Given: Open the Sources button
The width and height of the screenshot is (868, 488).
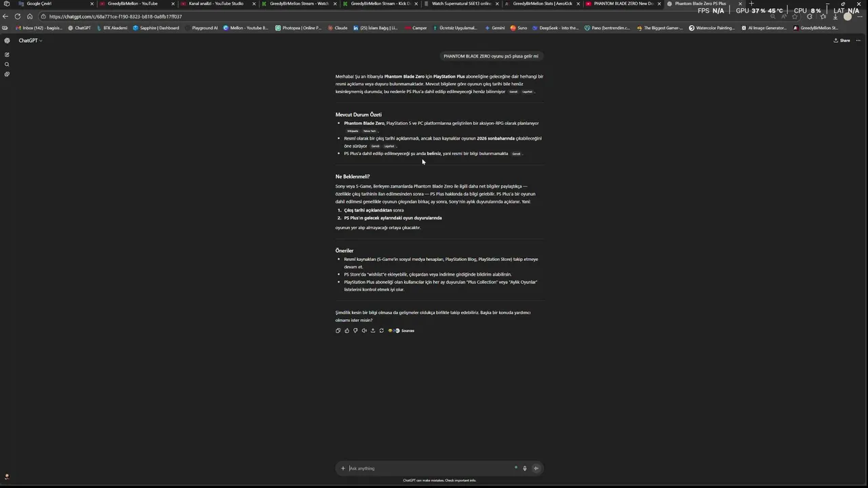Looking at the screenshot, I should [x=401, y=331].
